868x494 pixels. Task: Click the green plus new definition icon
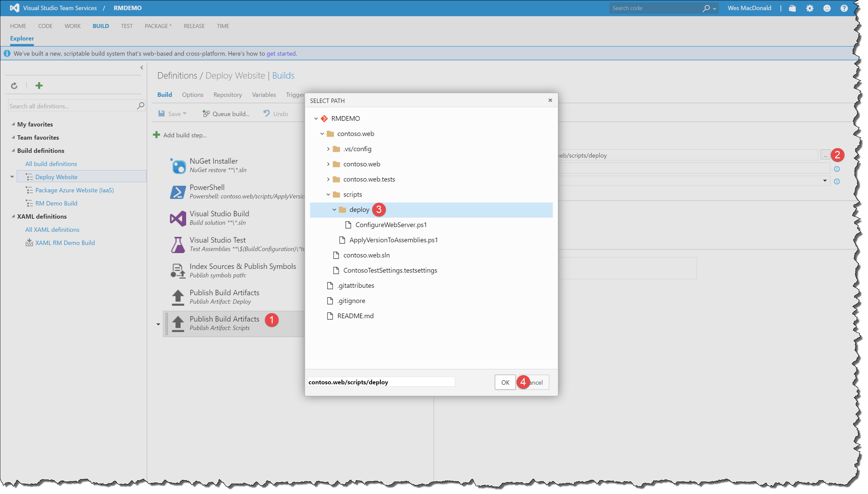tap(39, 85)
